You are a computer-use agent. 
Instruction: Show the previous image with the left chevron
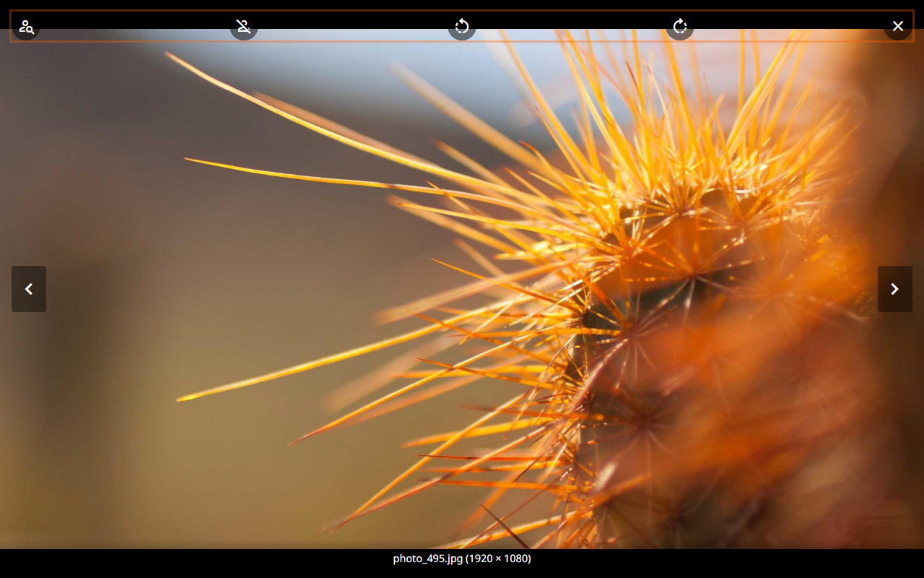point(29,289)
